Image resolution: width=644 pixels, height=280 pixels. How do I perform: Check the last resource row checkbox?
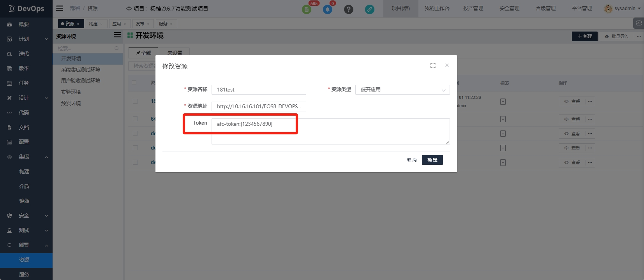[x=135, y=162]
